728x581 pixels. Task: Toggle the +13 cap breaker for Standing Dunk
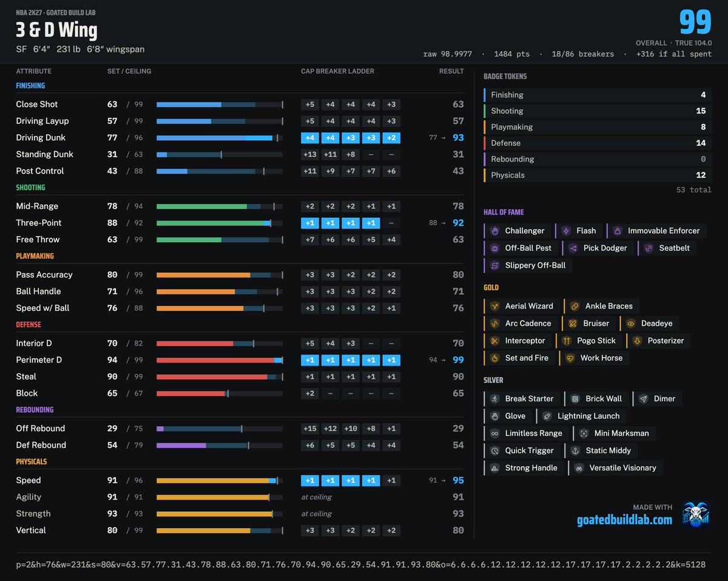pyautogui.click(x=310, y=154)
